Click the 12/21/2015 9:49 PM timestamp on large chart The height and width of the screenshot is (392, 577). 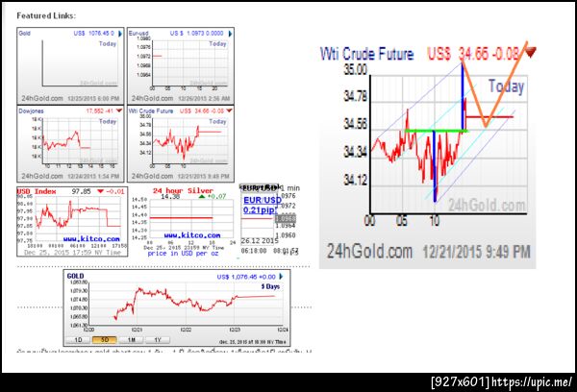coord(477,252)
